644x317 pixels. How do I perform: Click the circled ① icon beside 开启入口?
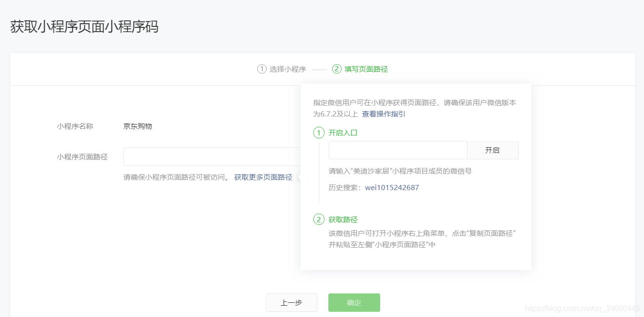pyautogui.click(x=318, y=133)
